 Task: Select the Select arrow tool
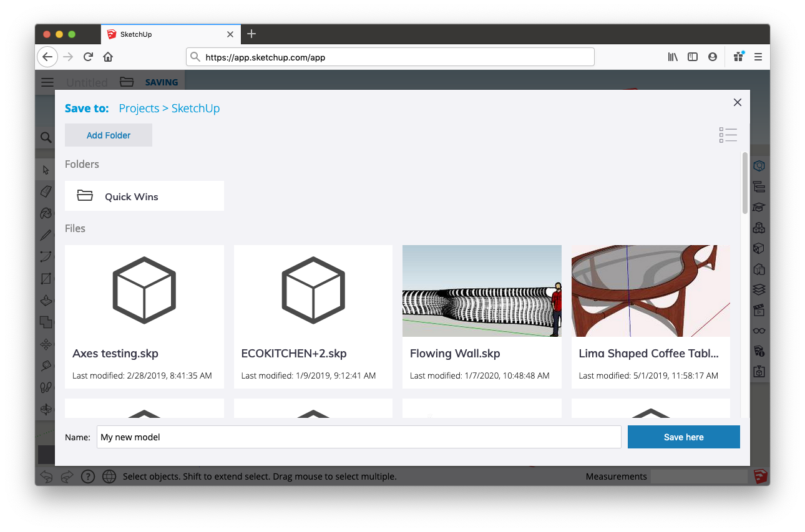click(46, 170)
